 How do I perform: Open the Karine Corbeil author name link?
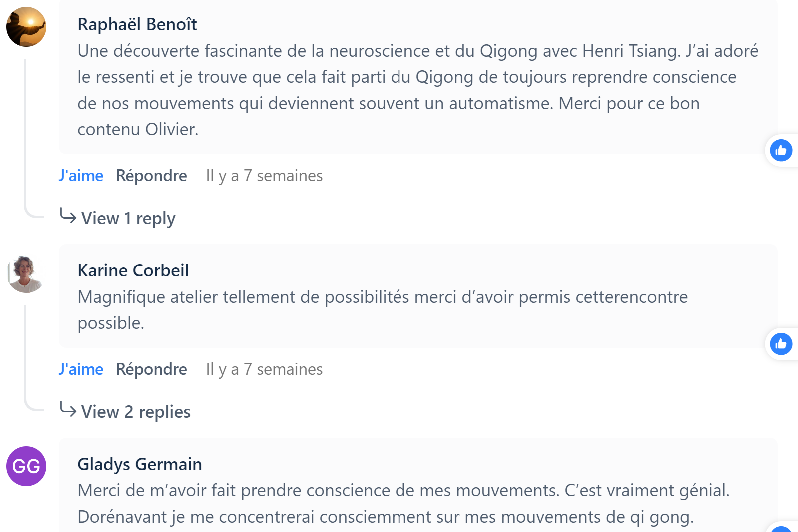133,270
